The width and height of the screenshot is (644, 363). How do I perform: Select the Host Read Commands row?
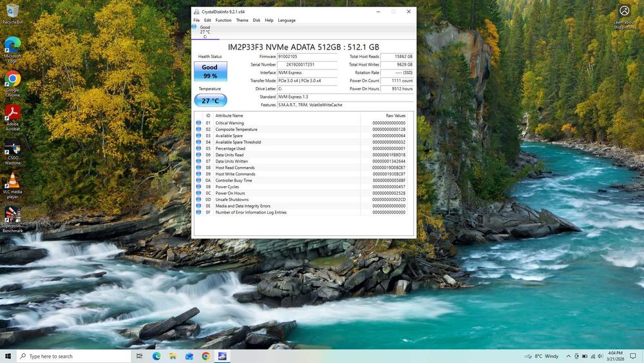[x=302, y=168]
